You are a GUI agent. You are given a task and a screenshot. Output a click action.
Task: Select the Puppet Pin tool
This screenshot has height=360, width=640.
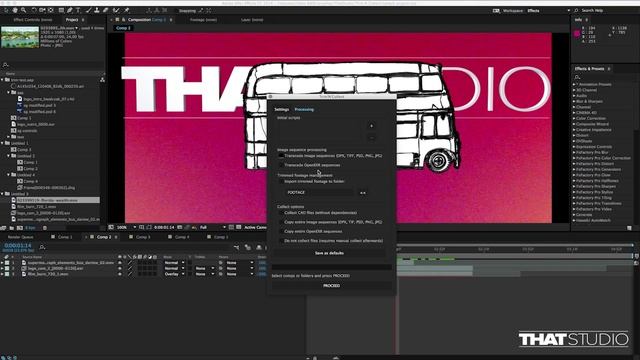point(127,10)
